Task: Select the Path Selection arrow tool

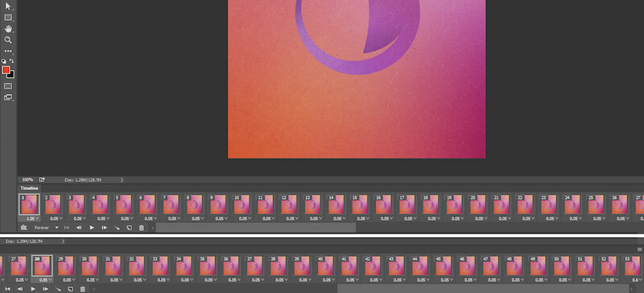Action: click(8, 6)
